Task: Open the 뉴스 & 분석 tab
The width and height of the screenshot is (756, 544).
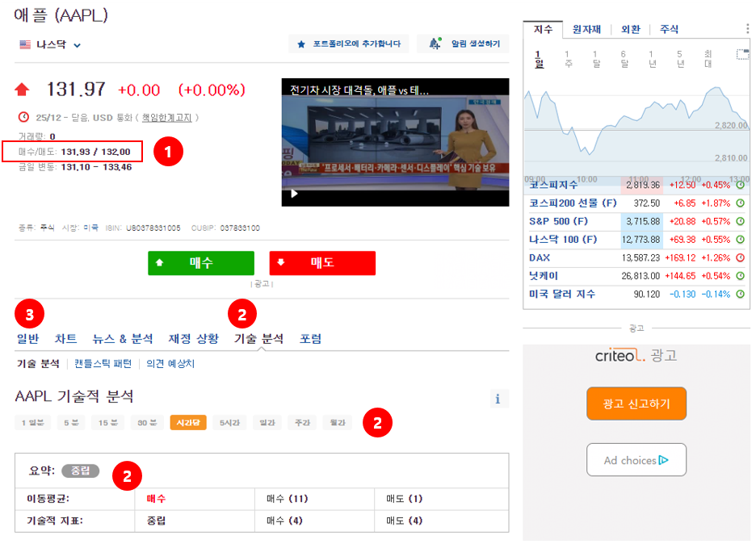Action: pos(123,339)
